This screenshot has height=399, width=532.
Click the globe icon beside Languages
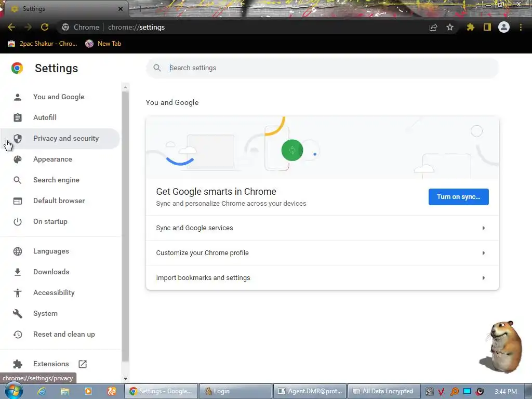point(18,251)
